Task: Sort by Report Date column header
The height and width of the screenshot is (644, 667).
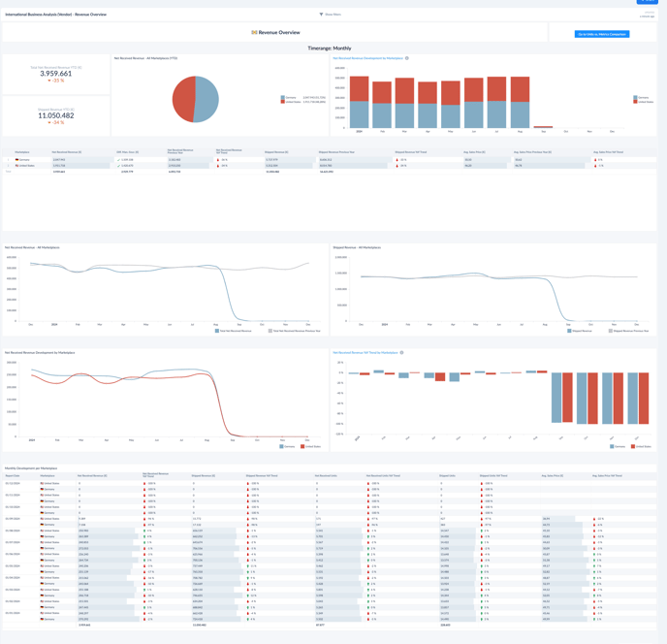Action: pos(12,475)
